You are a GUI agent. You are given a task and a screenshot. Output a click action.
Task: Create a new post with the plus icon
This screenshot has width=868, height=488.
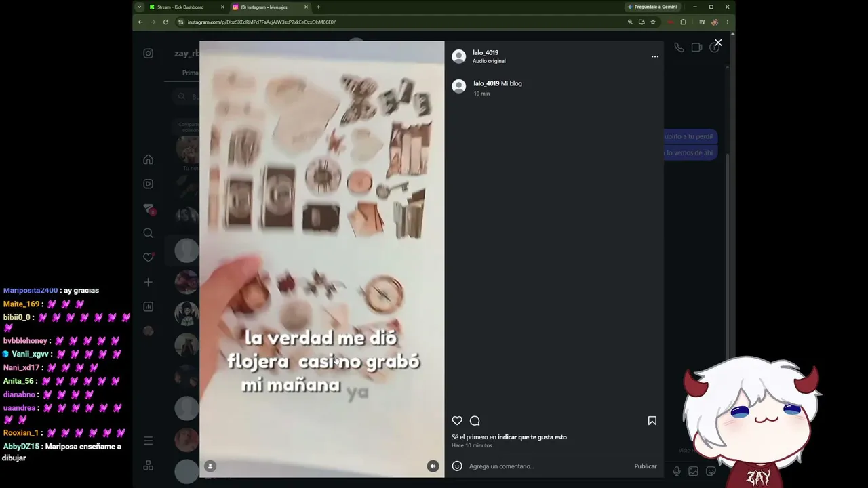[149, 282]
